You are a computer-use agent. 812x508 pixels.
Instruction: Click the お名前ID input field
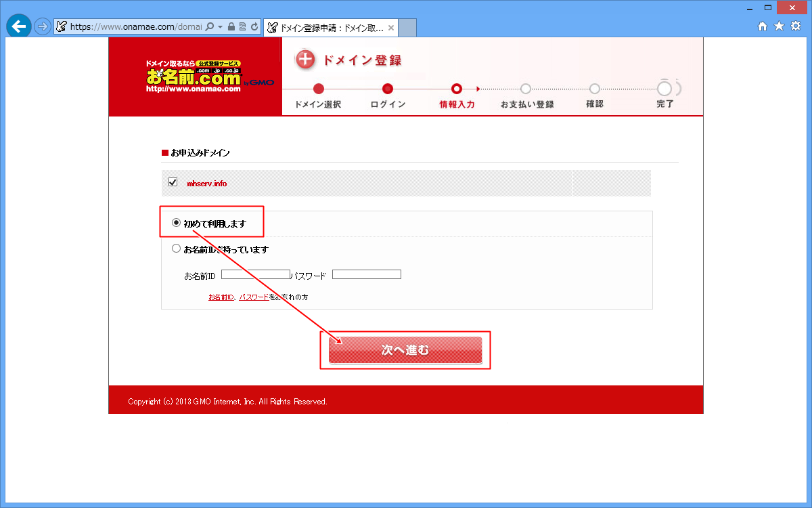coord(255,274)
